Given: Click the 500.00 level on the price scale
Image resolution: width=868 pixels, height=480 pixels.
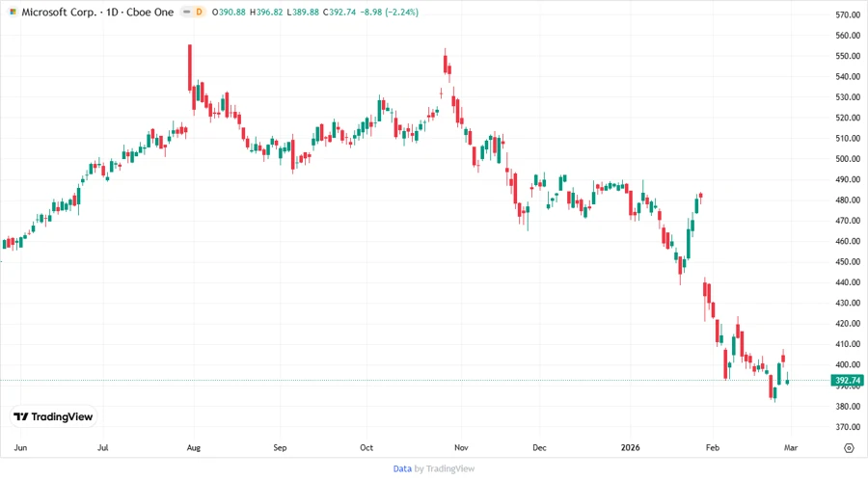Looking at the screenshot, I should pyautogui.click(x=848, y=159).
